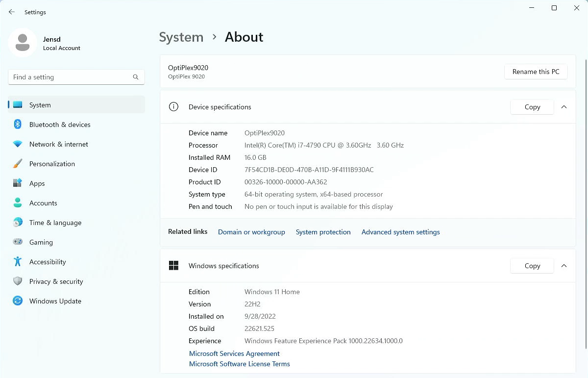The height and width of the screenshot is (378, 588).
Task: Click the search magnifier in Find a setting
Action: coord(135,77)
